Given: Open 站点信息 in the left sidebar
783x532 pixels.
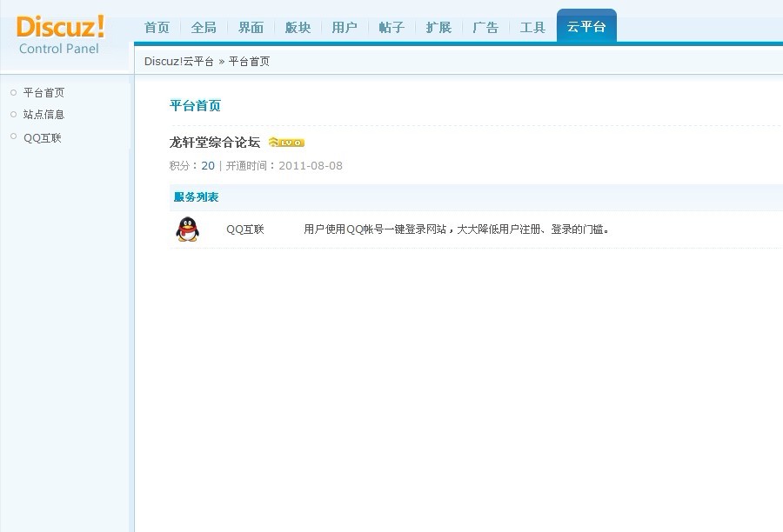Looking at the screenshot, I should 44,115.
